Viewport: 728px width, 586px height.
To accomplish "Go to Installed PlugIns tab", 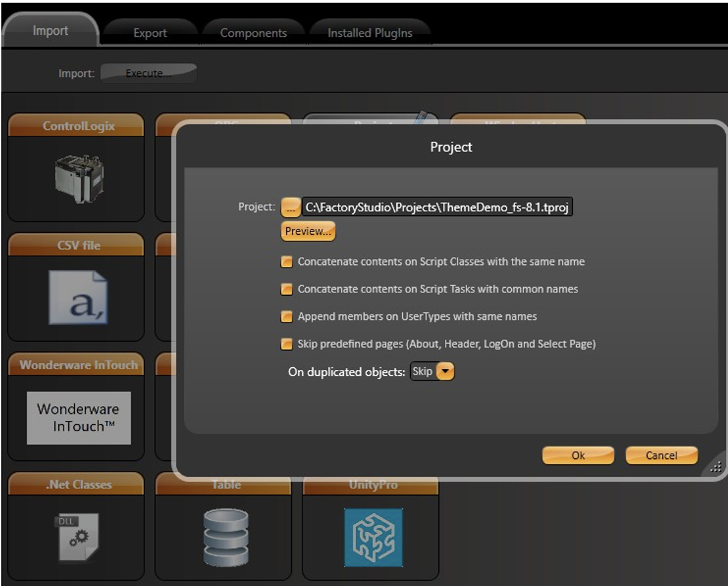I will pyautogui.click(x=369, y=33).
